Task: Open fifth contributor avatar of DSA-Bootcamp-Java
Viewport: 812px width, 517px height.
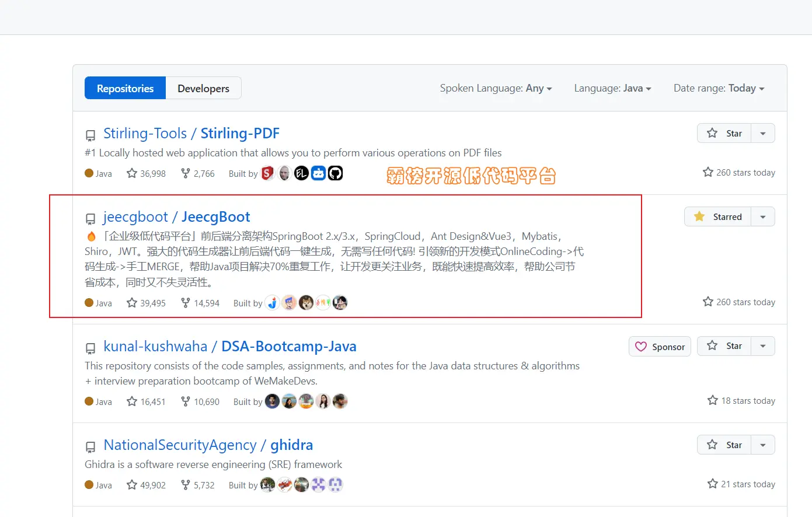Action: click(x=340, y=401)
